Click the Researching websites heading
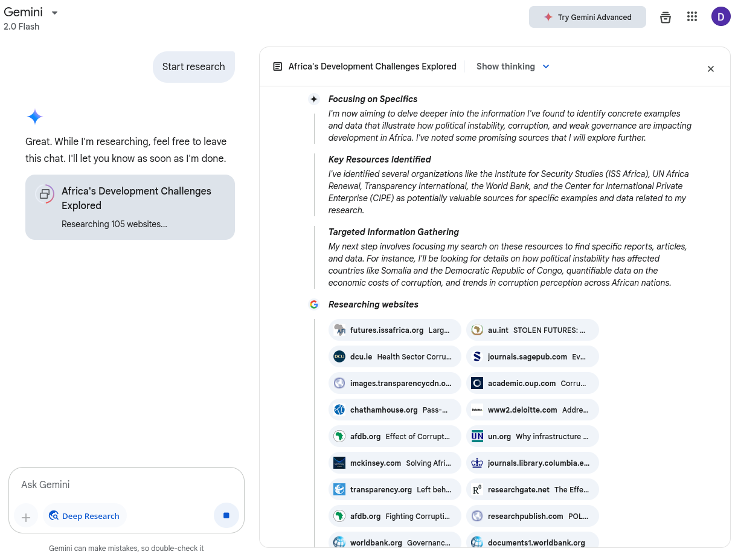 click(x=373, y=304)
